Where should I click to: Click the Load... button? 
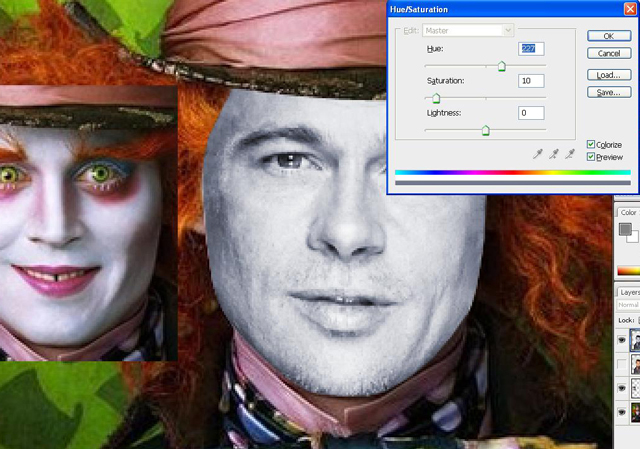coord(609,75)
